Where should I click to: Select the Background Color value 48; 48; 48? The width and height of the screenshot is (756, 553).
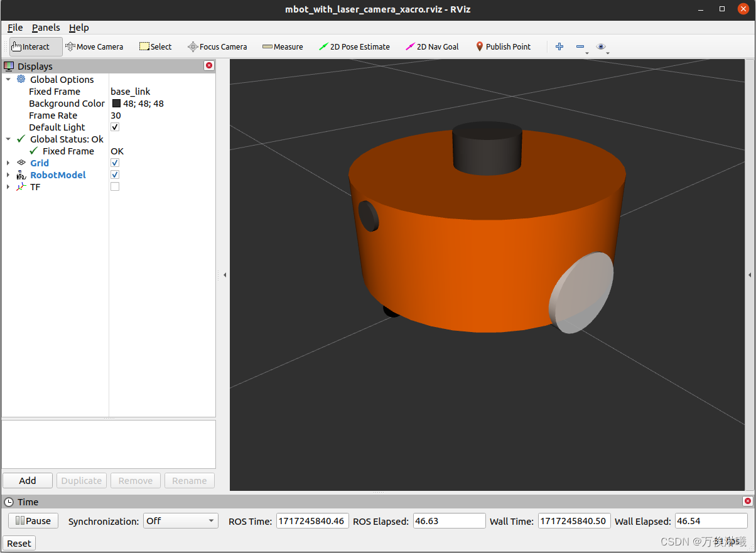coord(143,104)
